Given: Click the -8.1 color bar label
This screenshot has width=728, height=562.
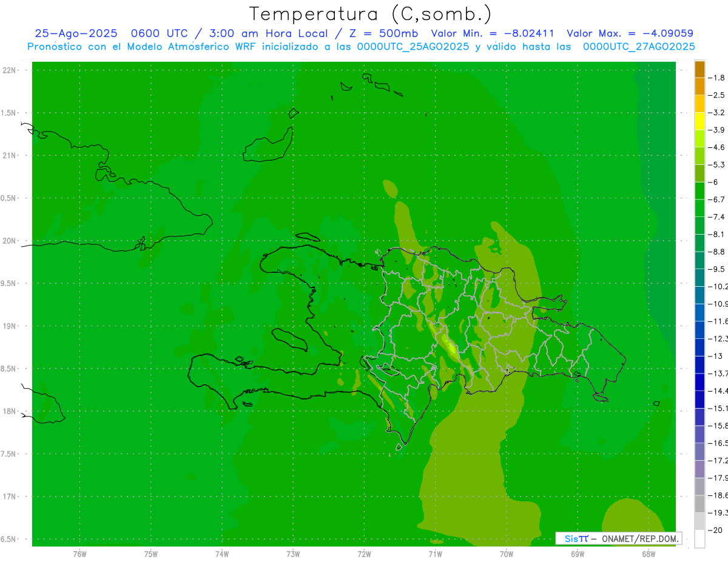Looking at the screenshot, I should click(x=718, y=234).
